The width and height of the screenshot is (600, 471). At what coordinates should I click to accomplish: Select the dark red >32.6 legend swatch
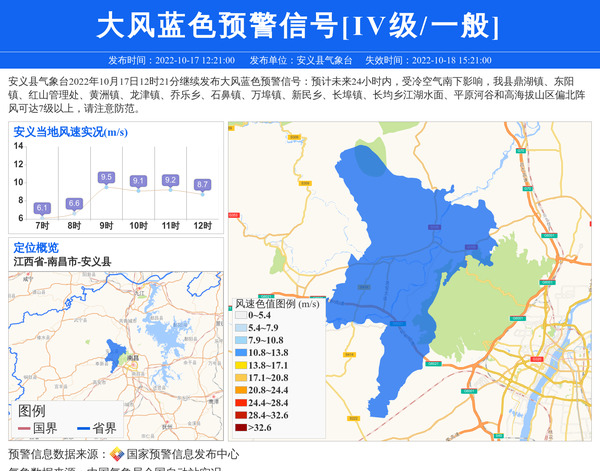point(240,428)
